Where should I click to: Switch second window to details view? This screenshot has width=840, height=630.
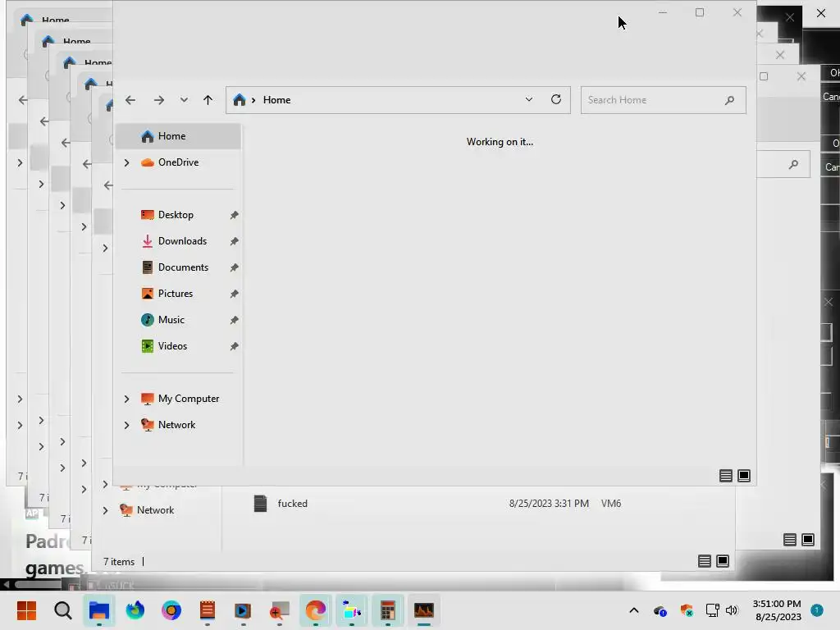pos(705,561)
